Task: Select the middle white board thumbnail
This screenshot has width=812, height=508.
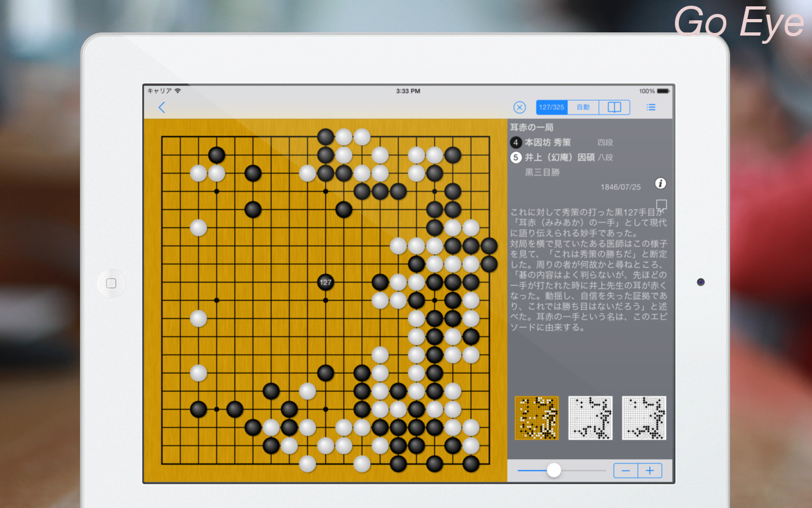Action: click(590, 418)
